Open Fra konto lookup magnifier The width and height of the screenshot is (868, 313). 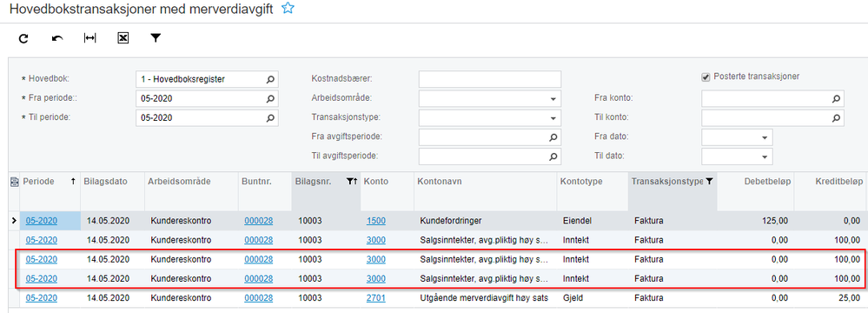pyautogui.click(x=835, y=99)
